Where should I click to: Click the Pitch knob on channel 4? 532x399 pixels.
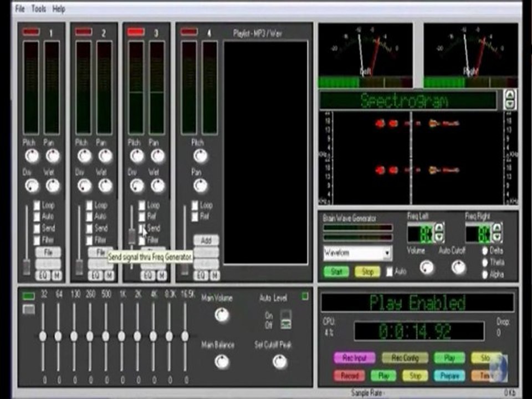coord(200,156)
